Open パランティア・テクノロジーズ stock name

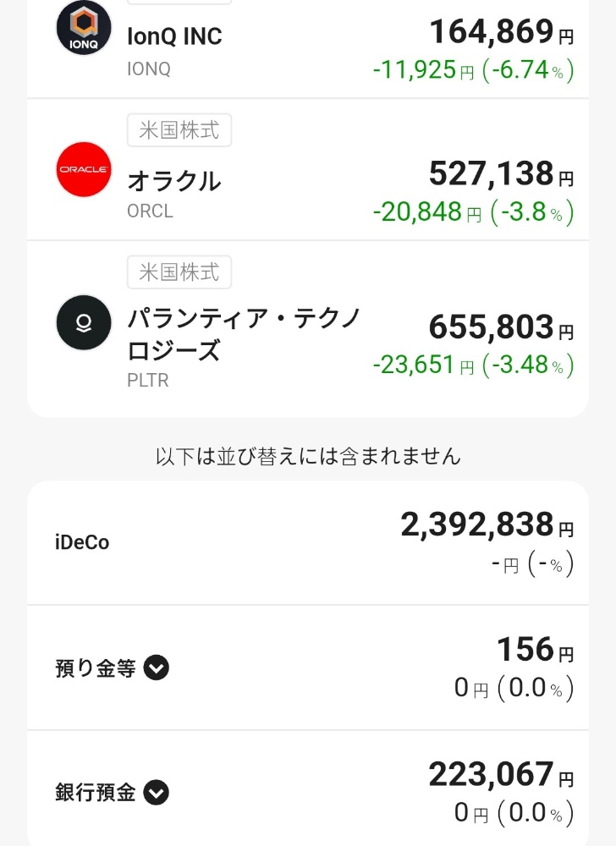tap(244, 334)
